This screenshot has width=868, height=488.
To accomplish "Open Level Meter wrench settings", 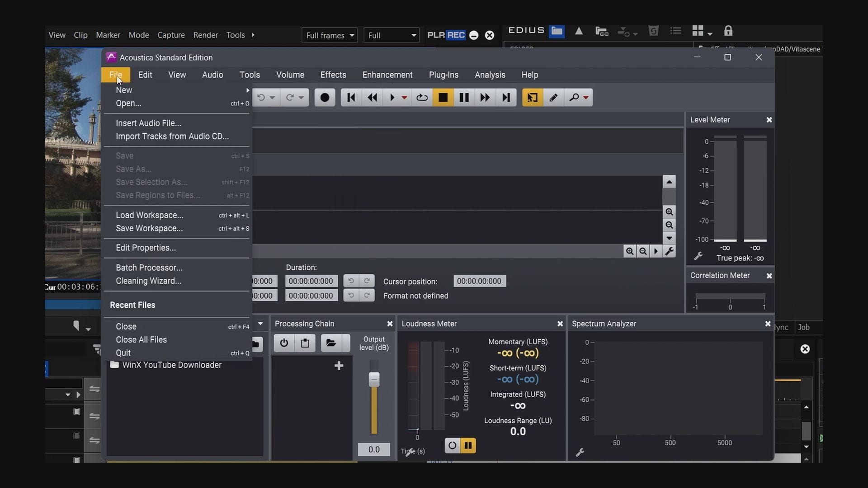I will pyautogui.click(x=698, y=256).
